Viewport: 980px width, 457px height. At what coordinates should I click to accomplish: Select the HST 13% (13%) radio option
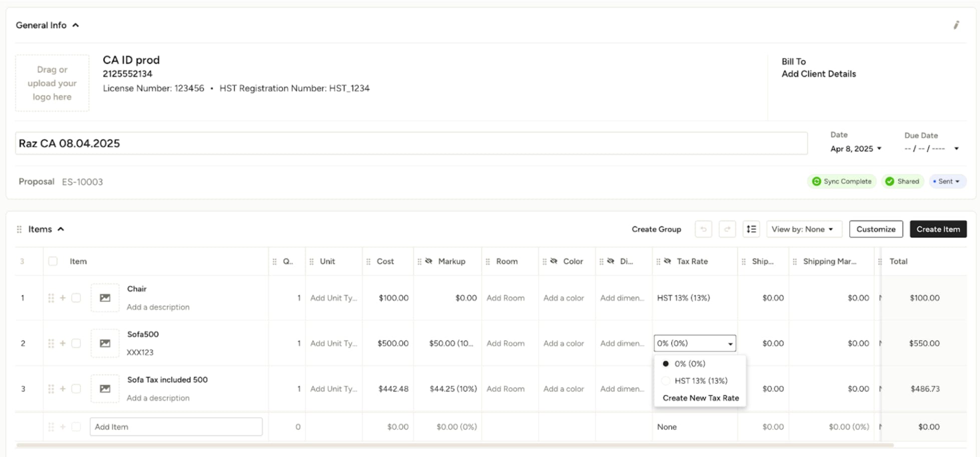tap(666, 381)
